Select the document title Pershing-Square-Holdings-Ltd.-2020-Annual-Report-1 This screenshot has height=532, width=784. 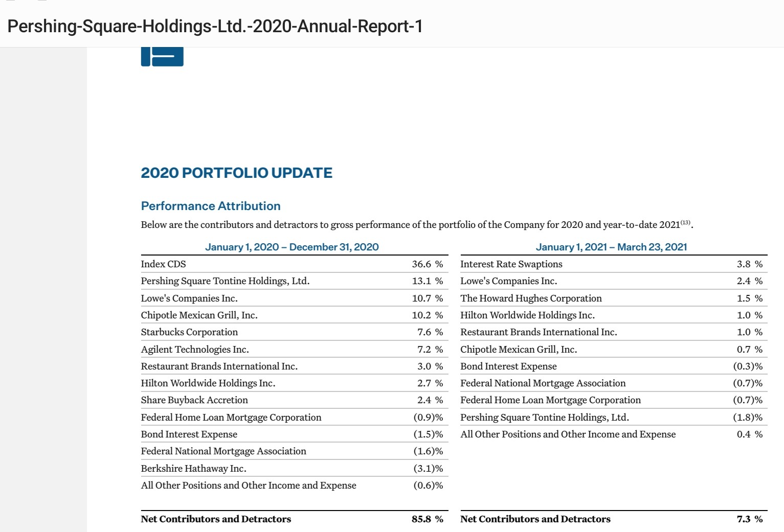pos(215,26)
